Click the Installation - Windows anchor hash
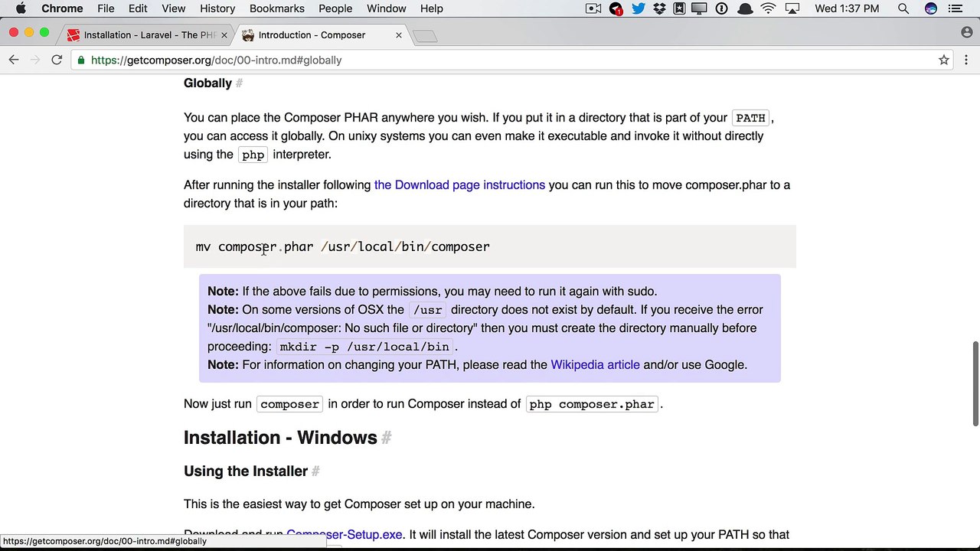Screen dimensions: 980x551 click(x=387, y=438)
